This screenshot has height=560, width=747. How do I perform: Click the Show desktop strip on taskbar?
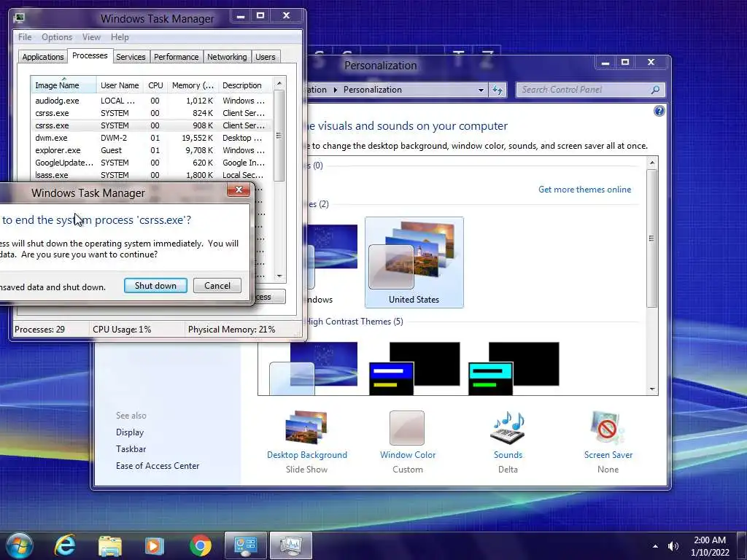point(743,545)
